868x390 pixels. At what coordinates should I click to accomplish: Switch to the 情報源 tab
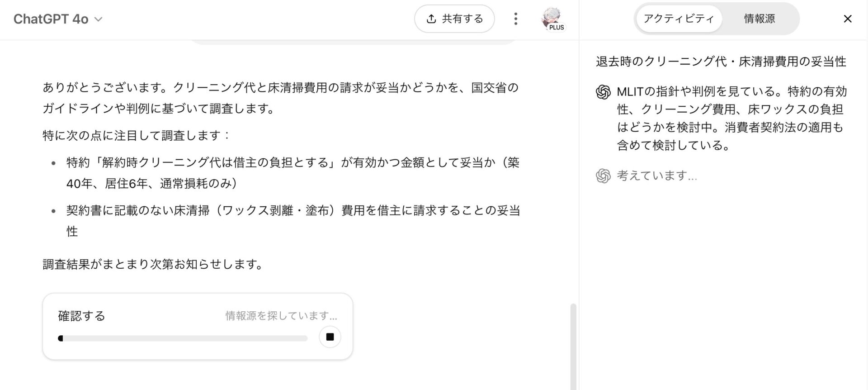point(759,19)
